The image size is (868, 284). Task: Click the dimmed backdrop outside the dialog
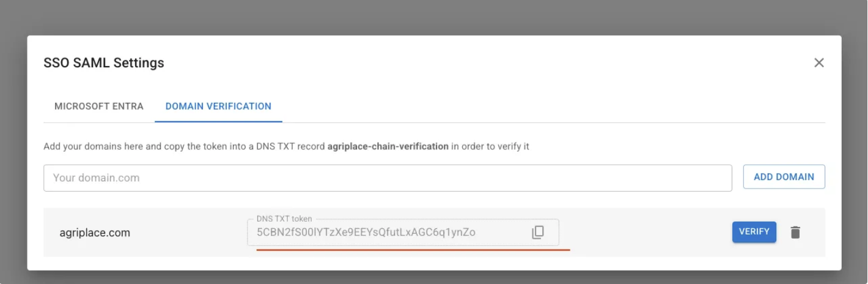click(x=434, y=15)
